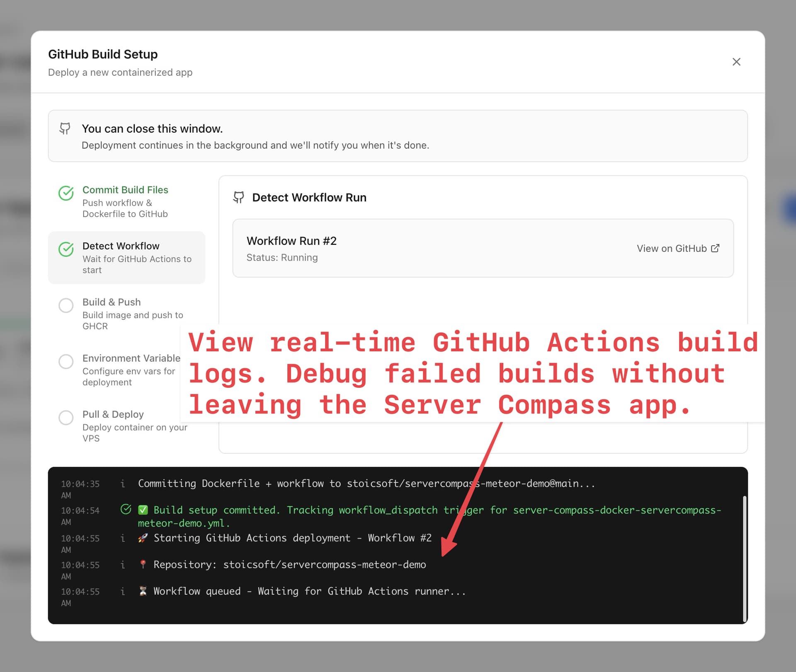Screen dimensions: 796x672
Task: Click the green checkmark on Commit Build Files
Action: pyautogui.click(x=66, y=193)
